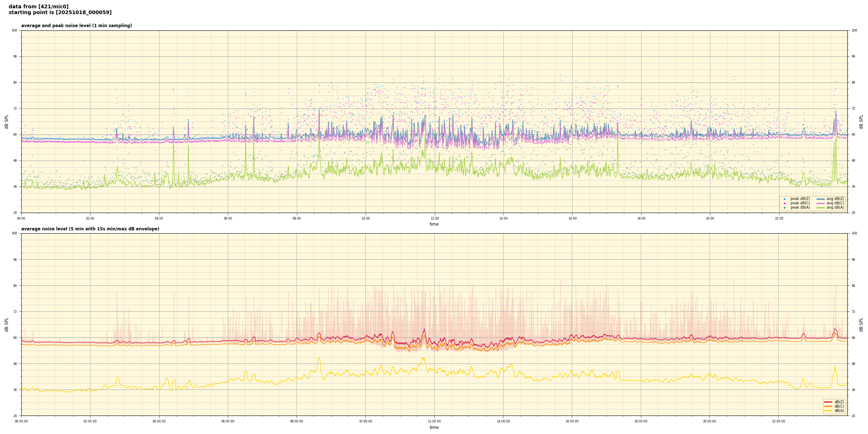Click the 'average and peak noise level' title

76,26
